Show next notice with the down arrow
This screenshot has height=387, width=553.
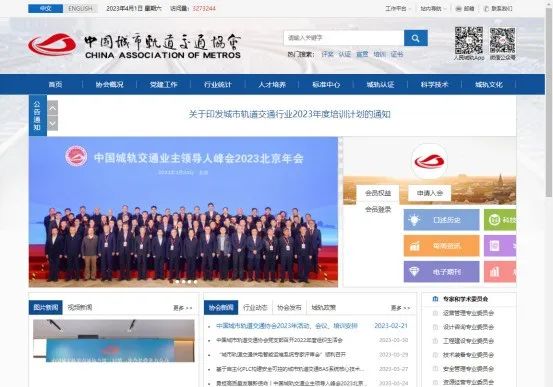click(52, 123)
